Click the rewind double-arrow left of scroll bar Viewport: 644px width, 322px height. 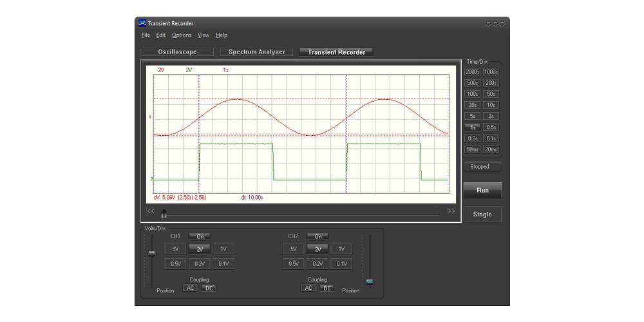[x=151, y=211]
